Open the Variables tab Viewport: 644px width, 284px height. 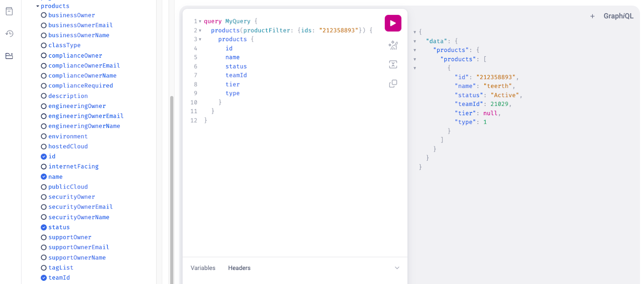coord(203,268)
